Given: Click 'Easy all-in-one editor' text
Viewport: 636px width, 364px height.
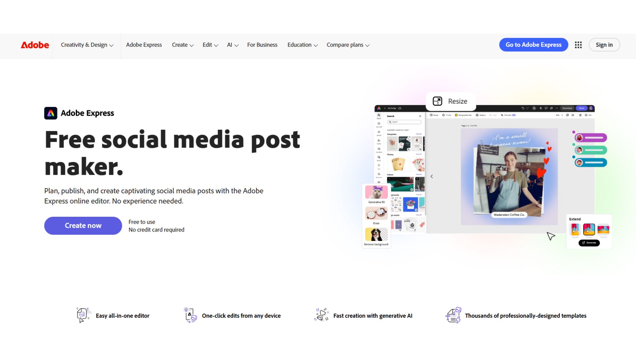Looking at the screenshot, I should tap(123, 316).
